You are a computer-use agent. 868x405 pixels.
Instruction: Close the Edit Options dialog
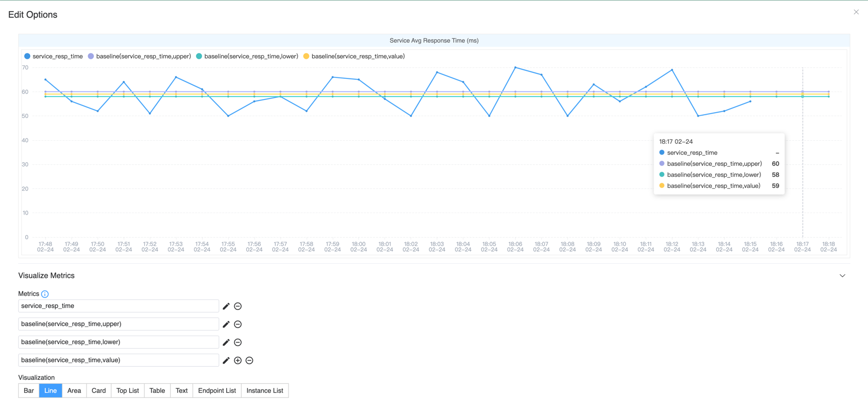856,12
